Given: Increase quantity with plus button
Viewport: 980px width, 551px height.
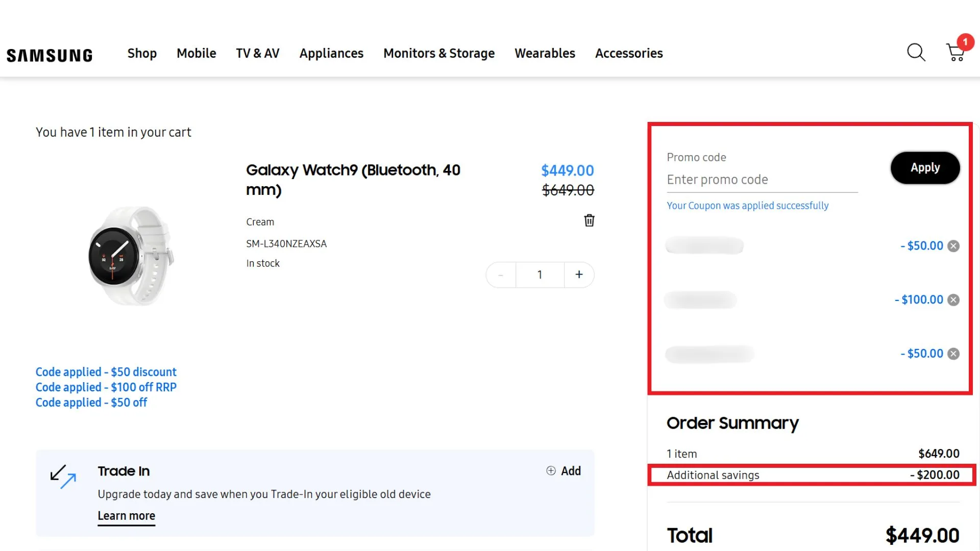Looking at the screenshot, I should [579, 274].
